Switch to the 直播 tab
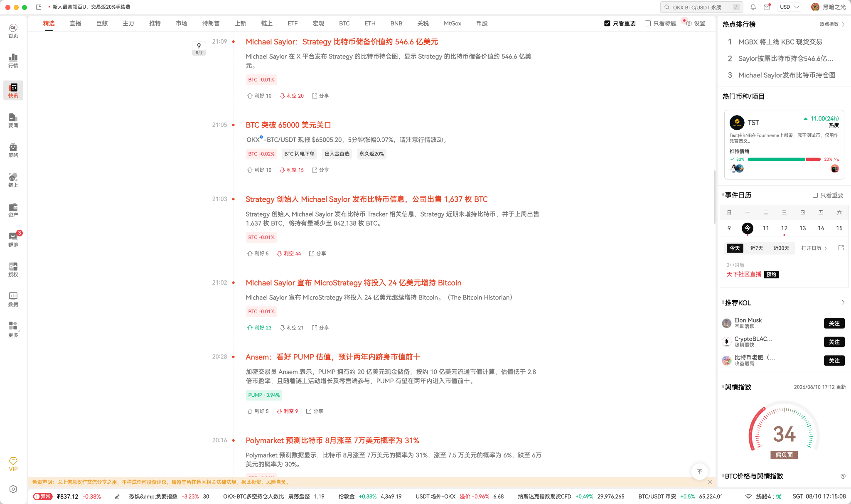Viewport: 851px width, 504px height. coord(75,24)
